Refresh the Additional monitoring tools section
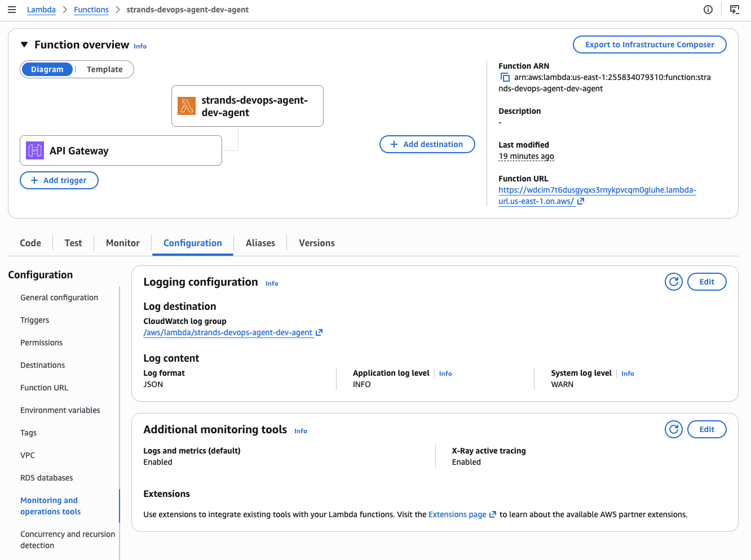 (674, 429)
